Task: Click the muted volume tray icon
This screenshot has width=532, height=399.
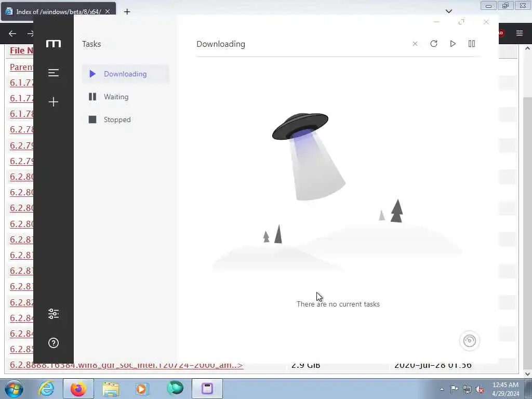Action: point(480,389)
